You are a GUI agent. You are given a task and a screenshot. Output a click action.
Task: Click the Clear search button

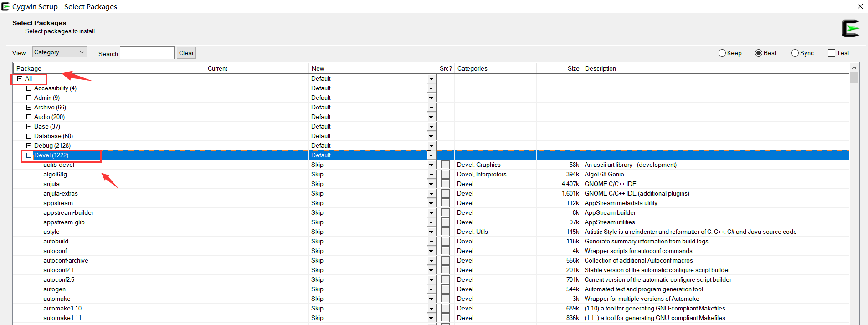186,53
